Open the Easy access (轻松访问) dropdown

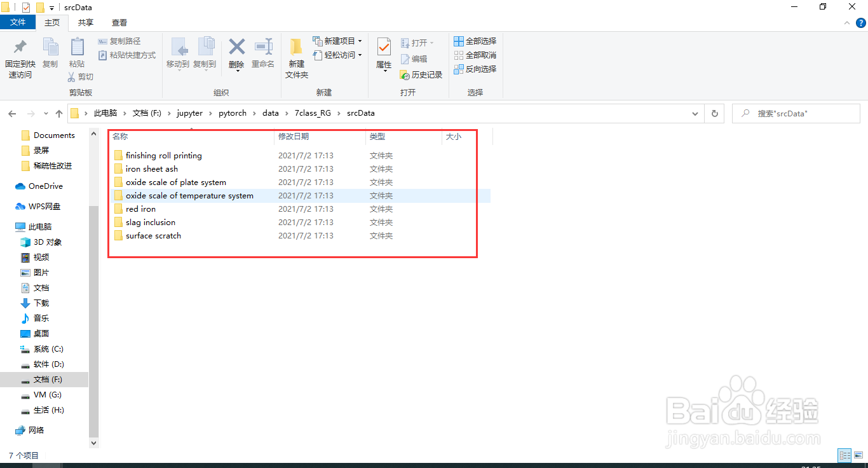tap(337, 55)
